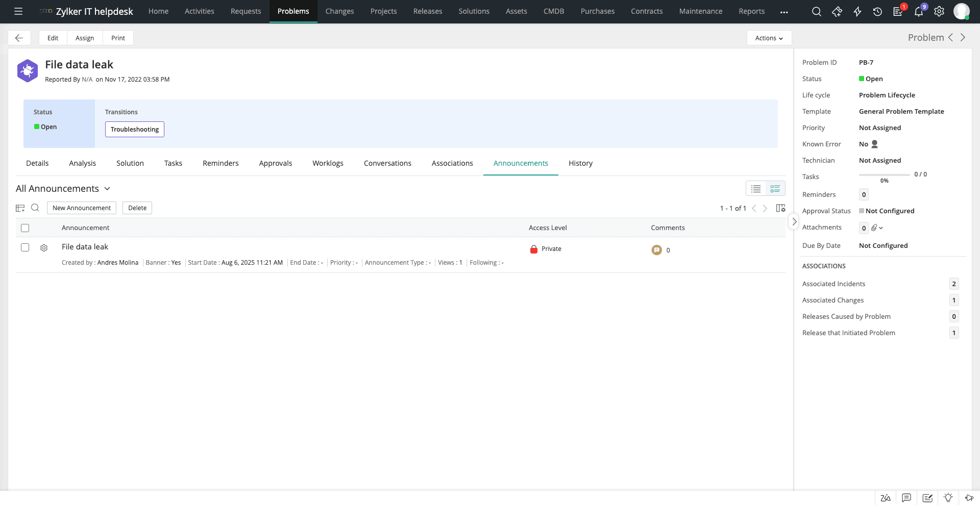Open the Changes module in top navigation
Image resolution: width=980 pixels, height=505 pixels.
pos(339,11)
